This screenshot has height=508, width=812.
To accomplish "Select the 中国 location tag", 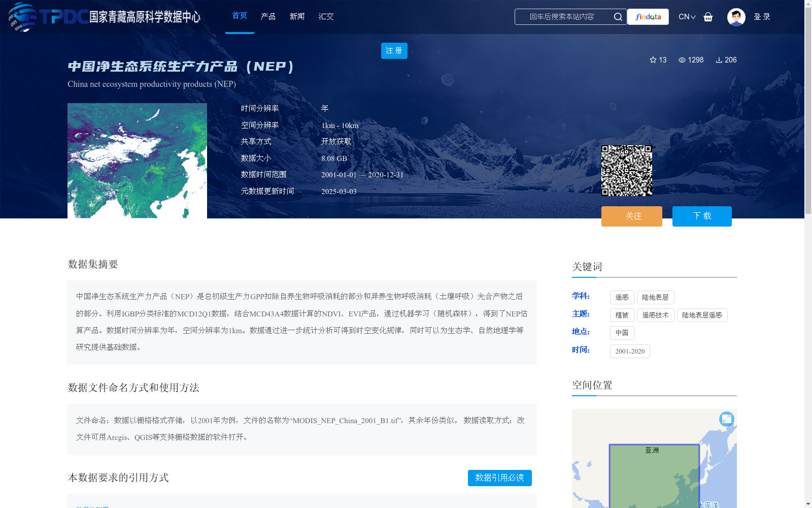I will click(x=622, y=333).
